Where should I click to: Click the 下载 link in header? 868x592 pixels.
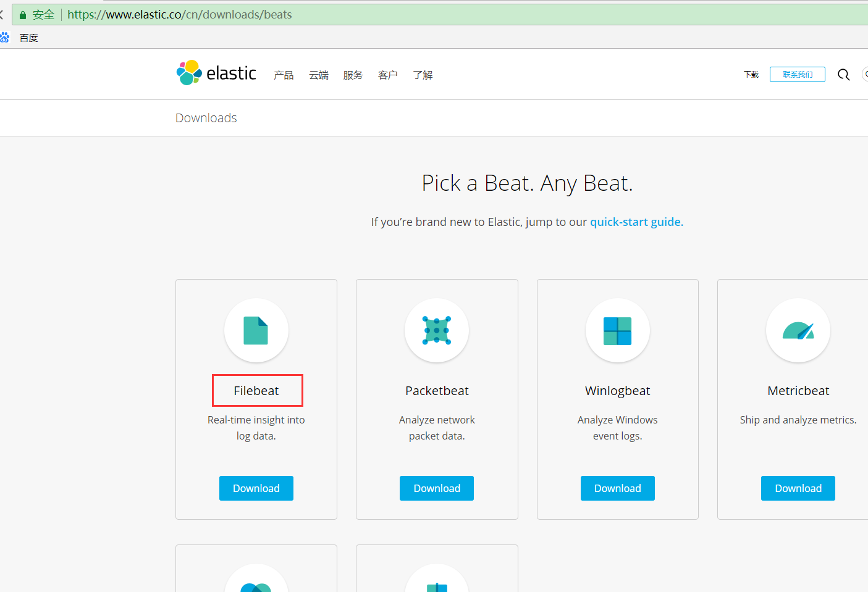pos(751,75)
